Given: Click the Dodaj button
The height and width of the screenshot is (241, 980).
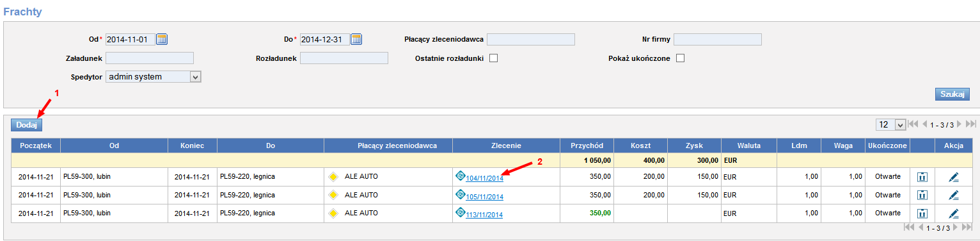Looking at the screenshot, I should pyautogui.click(x=26, y=125).
